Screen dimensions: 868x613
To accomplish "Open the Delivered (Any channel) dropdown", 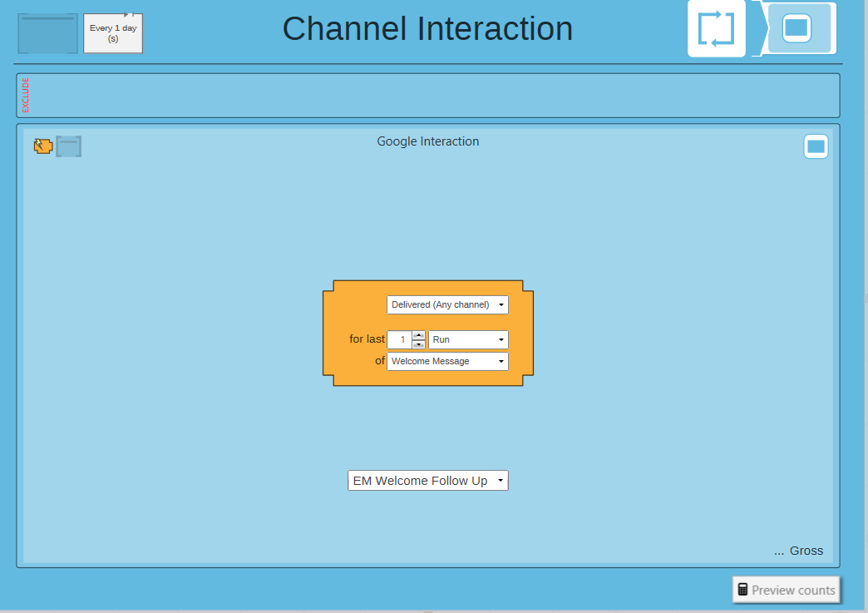I will [x=447, y=304].
